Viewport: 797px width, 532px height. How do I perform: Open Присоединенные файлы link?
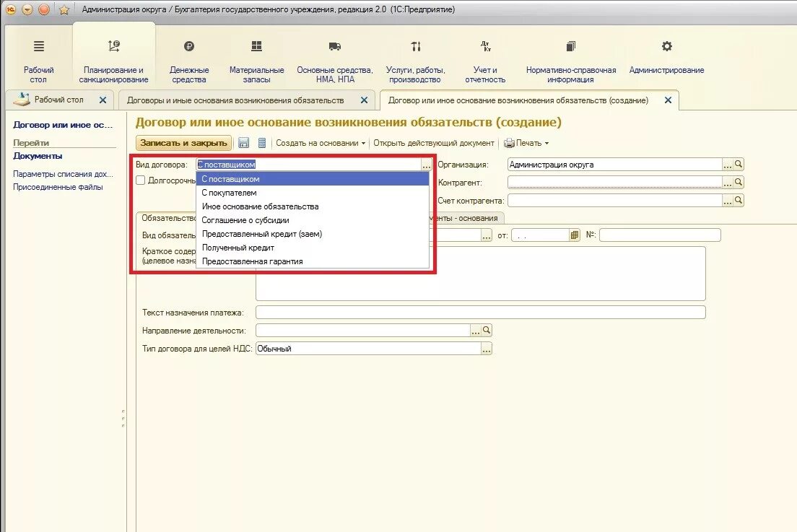[x=58, y=187]
